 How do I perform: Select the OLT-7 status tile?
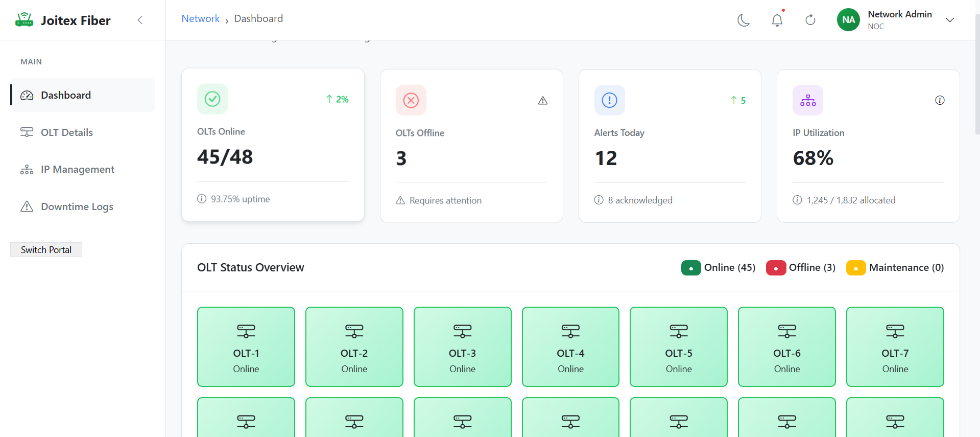[x=895, y=347]
